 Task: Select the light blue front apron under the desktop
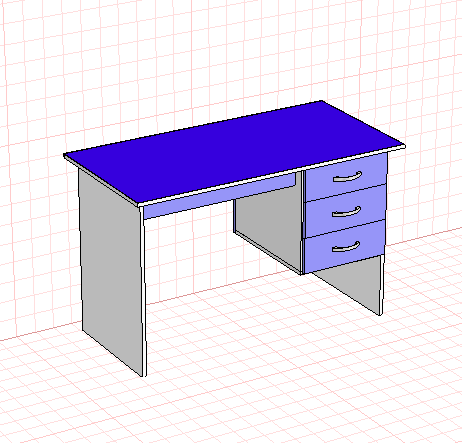coord(220,196)
